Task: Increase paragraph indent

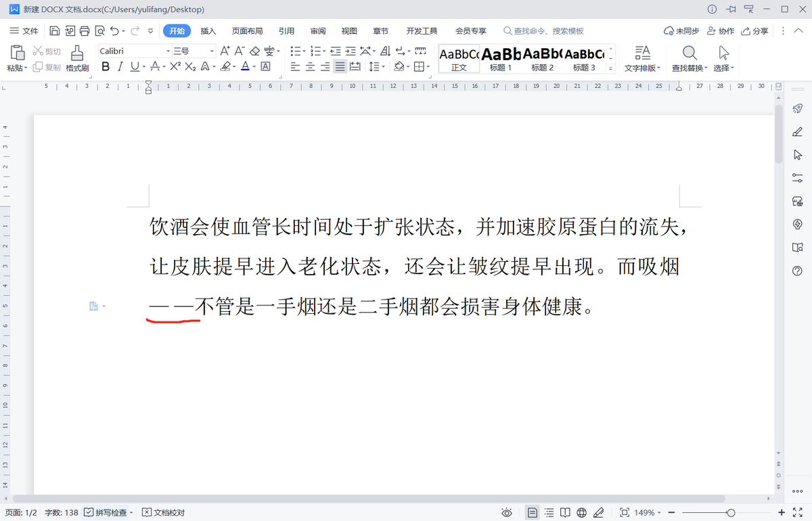Action: point(351,51)
